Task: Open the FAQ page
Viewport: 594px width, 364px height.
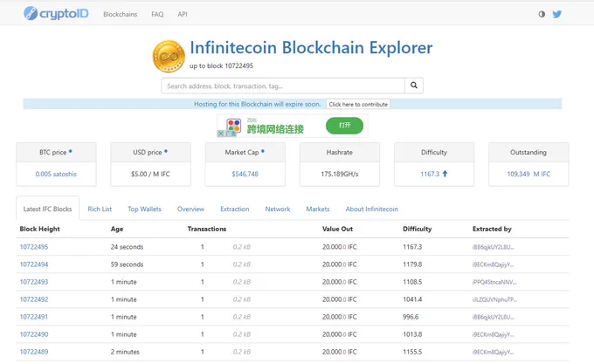Action: [x=157, y=14]
